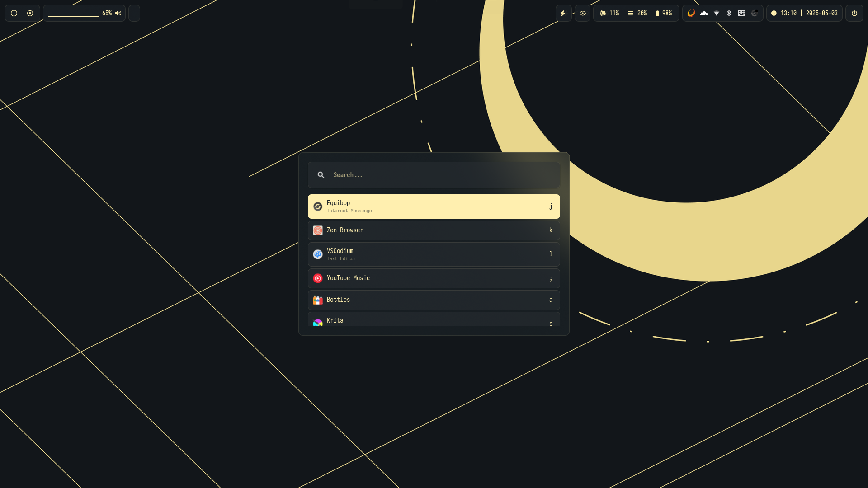Open the Bluetooth tray icon
This screenshot has width=868, height=488.
[x=729, y=13]
